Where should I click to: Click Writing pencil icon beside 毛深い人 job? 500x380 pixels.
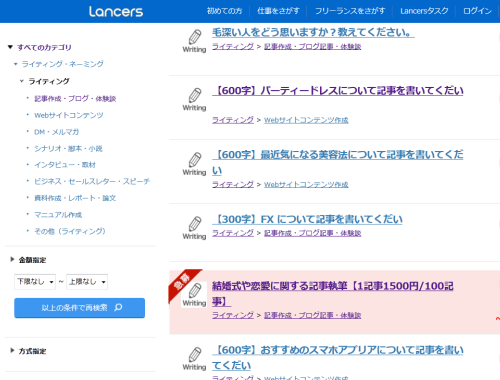(x=194, y=41)
